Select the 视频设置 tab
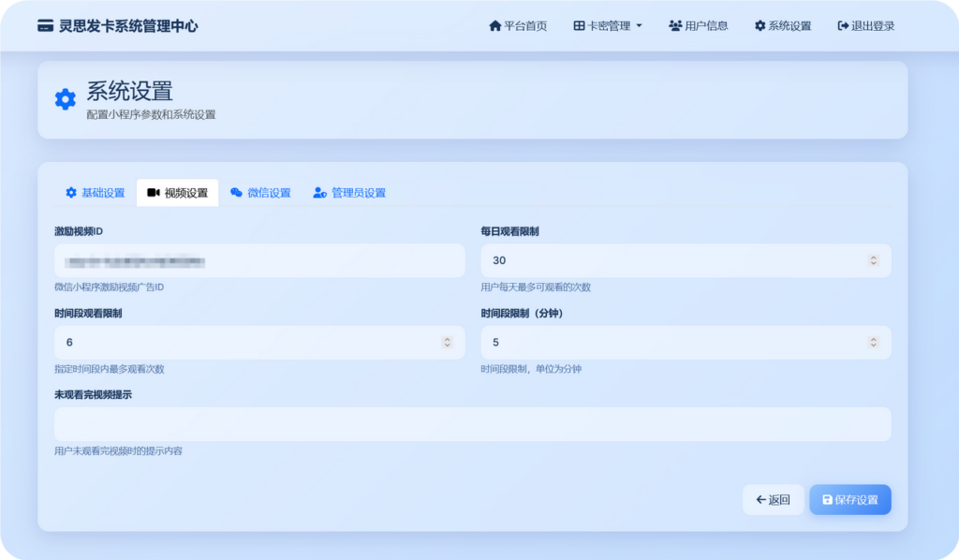Image resolution: width=959 pixels, height=560 pixels. 177,193
